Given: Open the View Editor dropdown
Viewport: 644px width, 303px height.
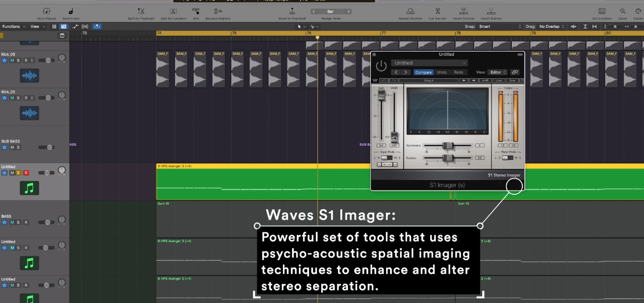Looking at the screenshot, I should click(x=498, y=72).
